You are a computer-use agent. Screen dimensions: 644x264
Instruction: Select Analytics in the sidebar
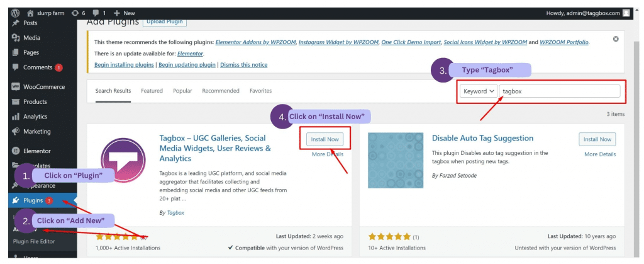(x=35, y=117)
